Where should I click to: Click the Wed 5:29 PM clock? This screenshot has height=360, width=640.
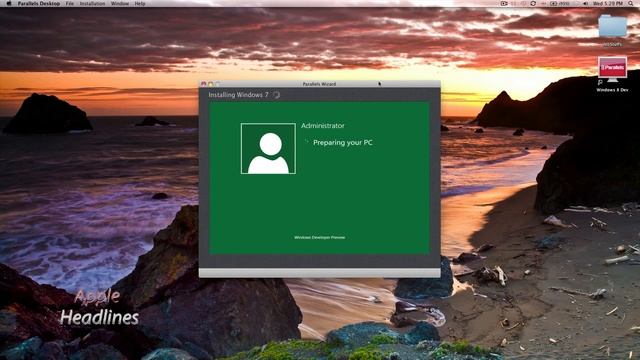tap(608, 3)
